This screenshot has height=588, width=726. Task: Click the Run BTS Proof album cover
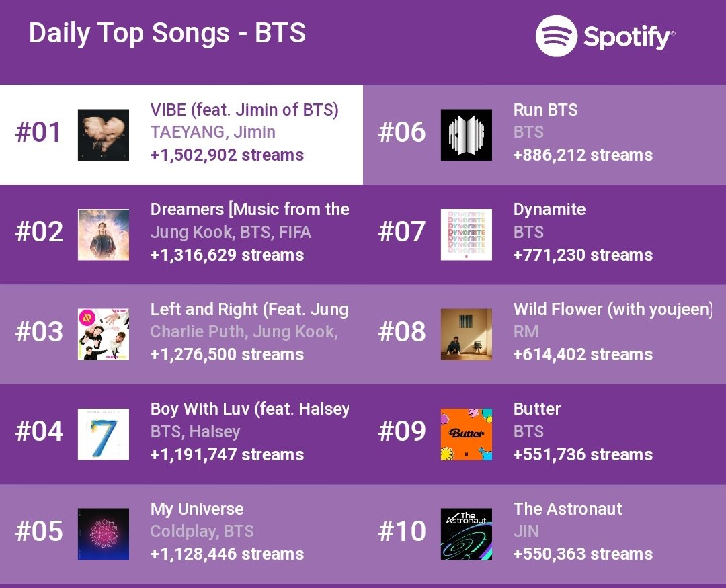click(467, 134)
